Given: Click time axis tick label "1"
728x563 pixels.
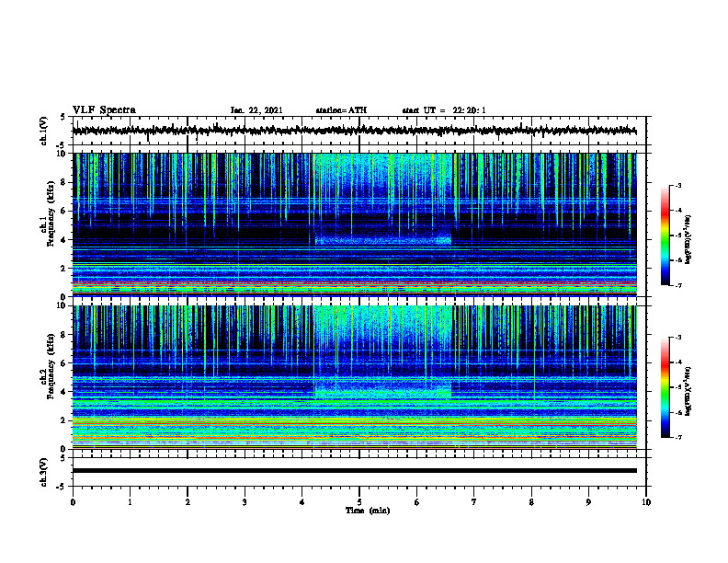Looking at the screenshot, I should click(130, 502).
